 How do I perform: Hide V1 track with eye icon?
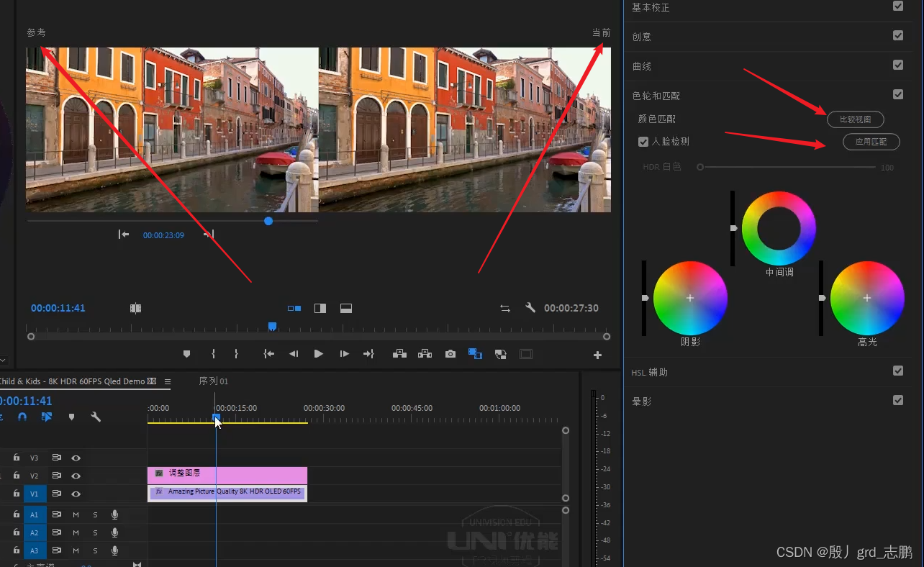point(76,494)
